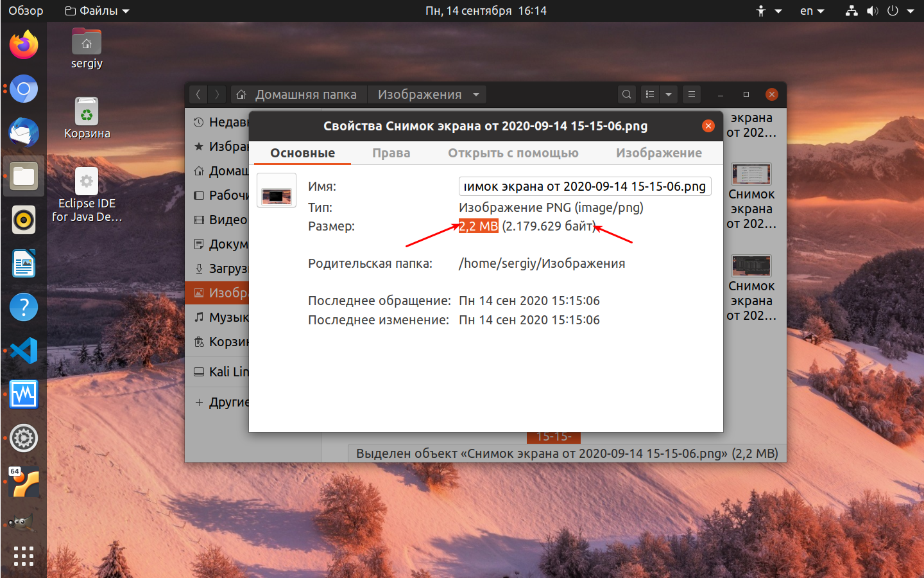Viewport: 924px width, 578px height.
Task: Launch Chromium browser from the dock
Action: coord(24,89)
